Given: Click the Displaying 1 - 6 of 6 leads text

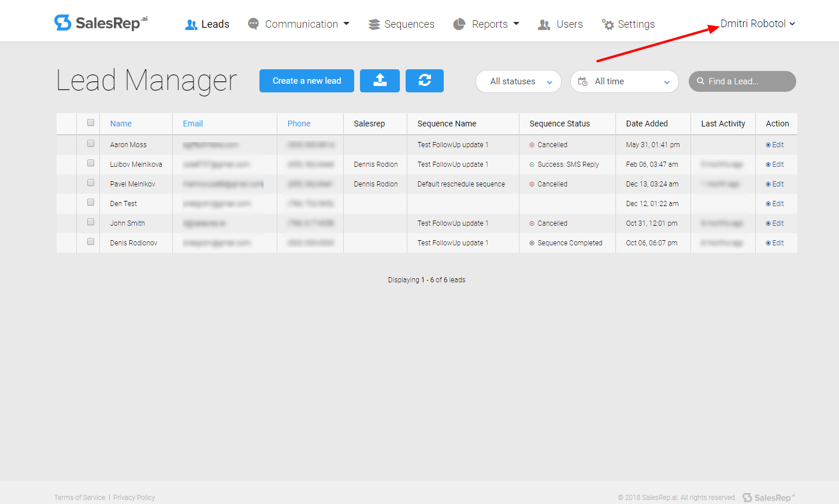Looking at the screenshot, I should [426, 280].
